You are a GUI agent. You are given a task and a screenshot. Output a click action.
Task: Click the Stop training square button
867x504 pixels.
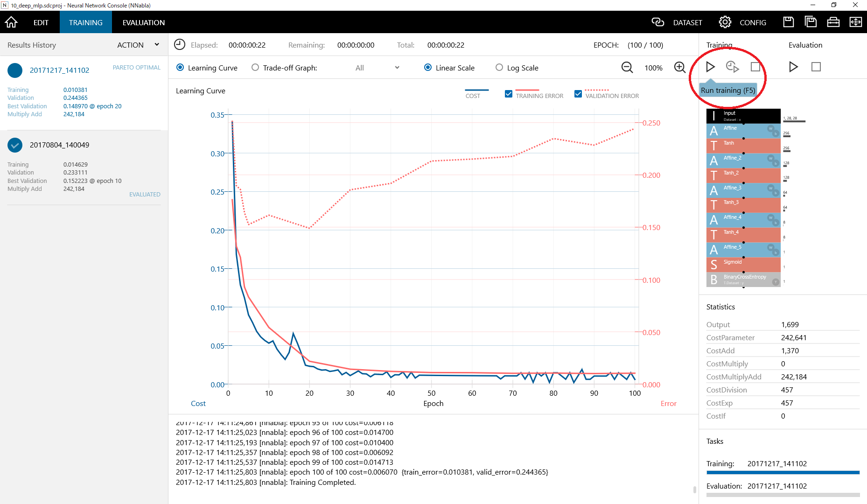click(755, 67)
